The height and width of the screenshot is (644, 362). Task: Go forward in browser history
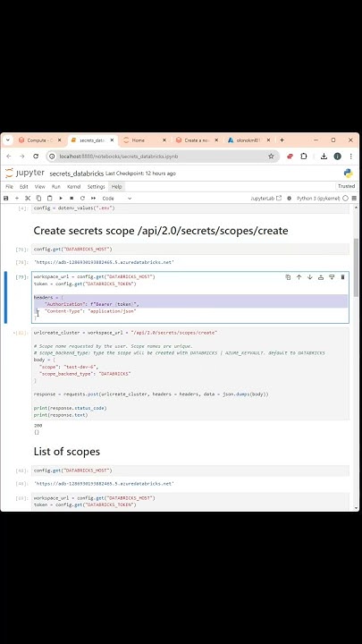tap(22, 157)
